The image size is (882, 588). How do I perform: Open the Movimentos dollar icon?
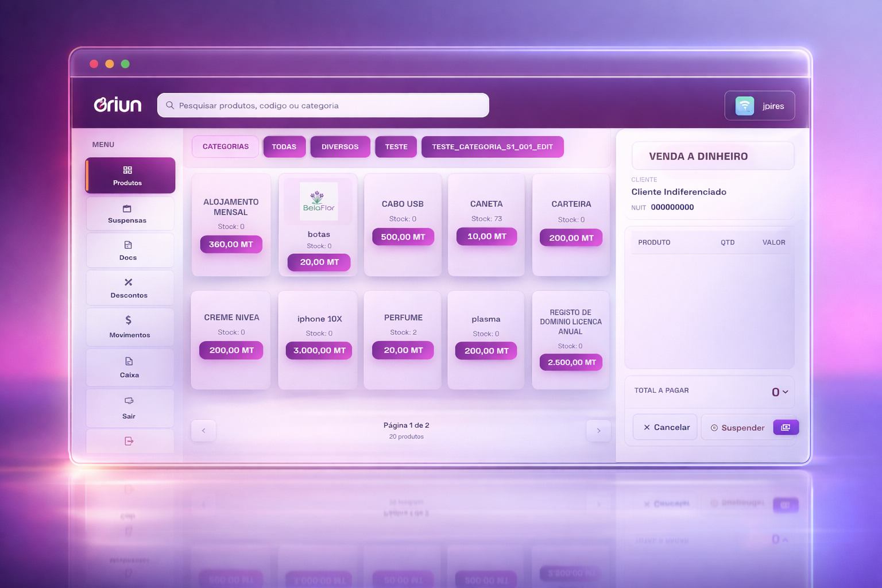point(128,320)
